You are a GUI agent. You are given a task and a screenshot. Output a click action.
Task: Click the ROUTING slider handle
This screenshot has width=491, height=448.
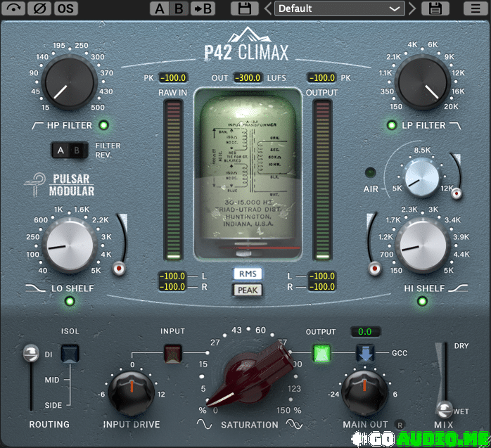click(31, 354)
